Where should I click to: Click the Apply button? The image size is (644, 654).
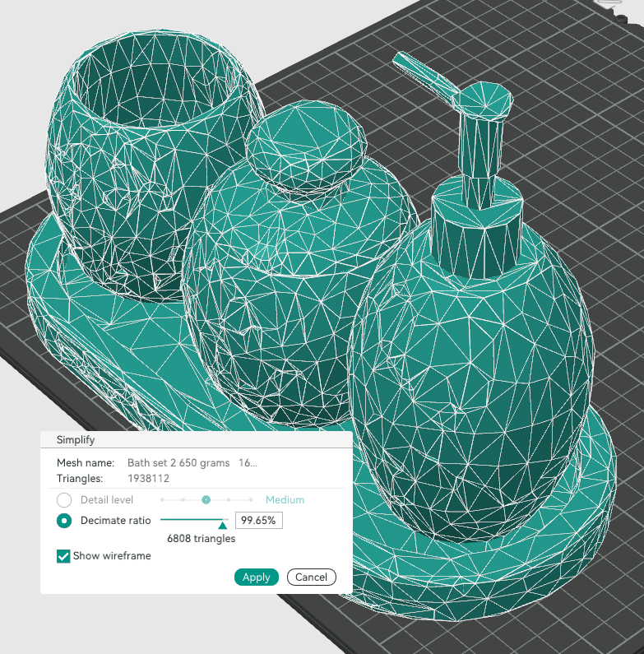(x=256, y=577)
